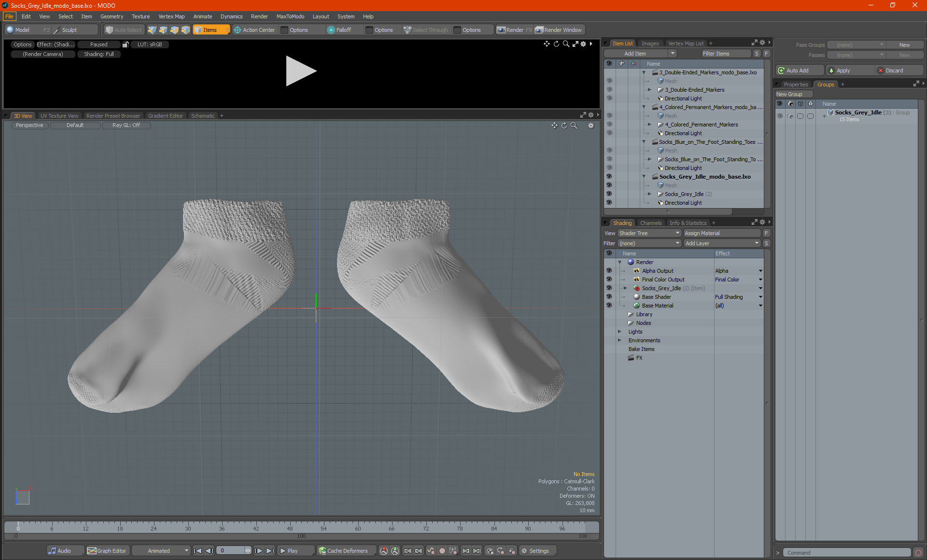The image size is (927, 560).
Task: Click the record autokey round button
Action: click(x=442, y=551)
